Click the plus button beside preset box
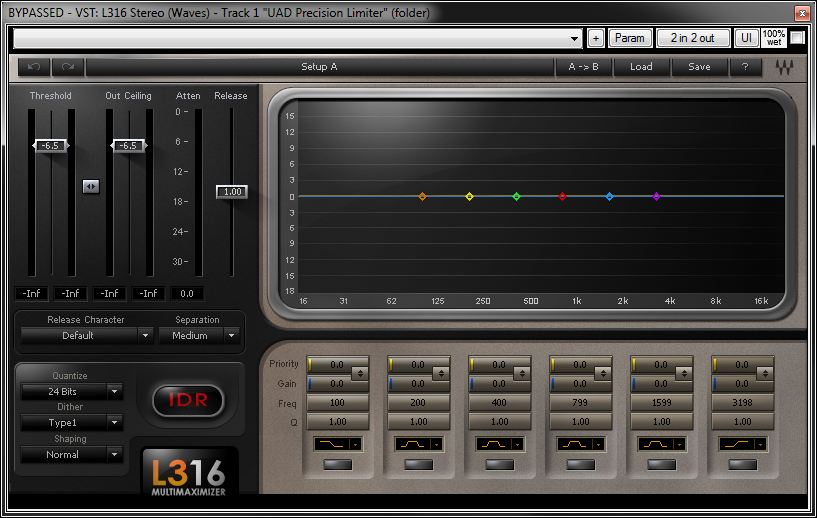Image resolution: width=817 pixels, height=518 pixels. tap(596, 38)
